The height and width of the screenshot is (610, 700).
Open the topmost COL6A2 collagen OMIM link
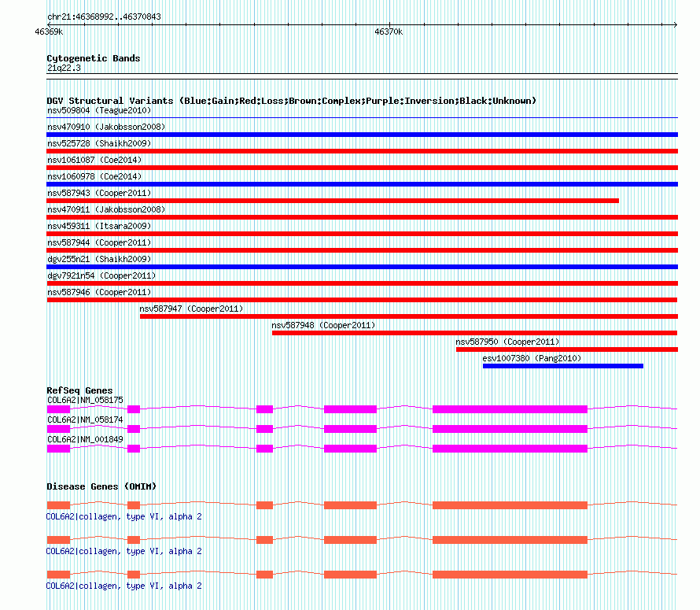click(x=123, y=516)
